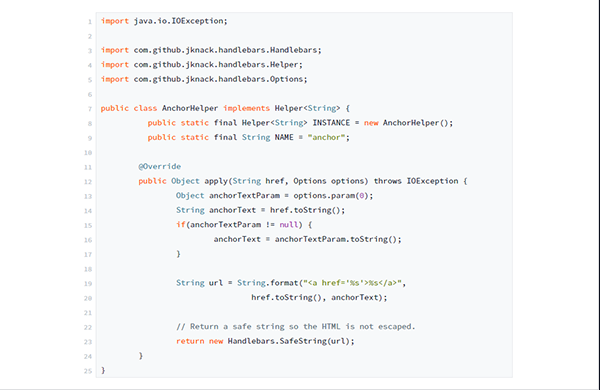Click Handlebars.SafeString in return statement
This screenshot has width=600, height=390.
point(277,341)
